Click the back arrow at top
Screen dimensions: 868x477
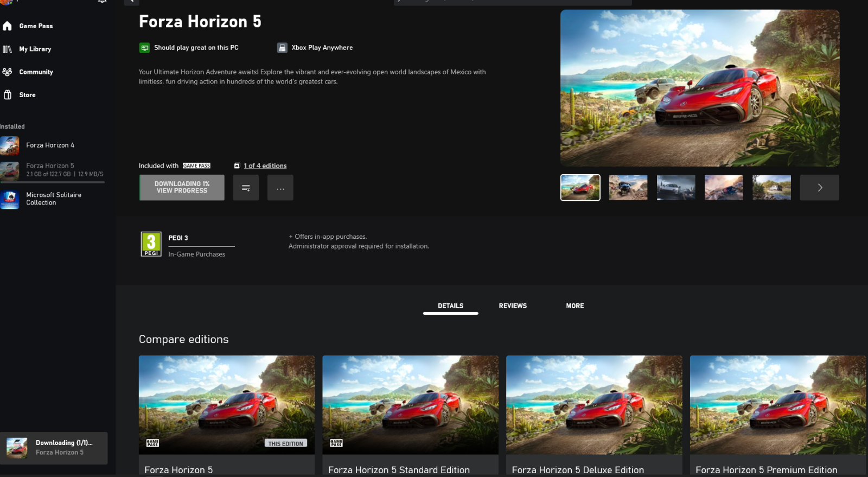[131, 2]
